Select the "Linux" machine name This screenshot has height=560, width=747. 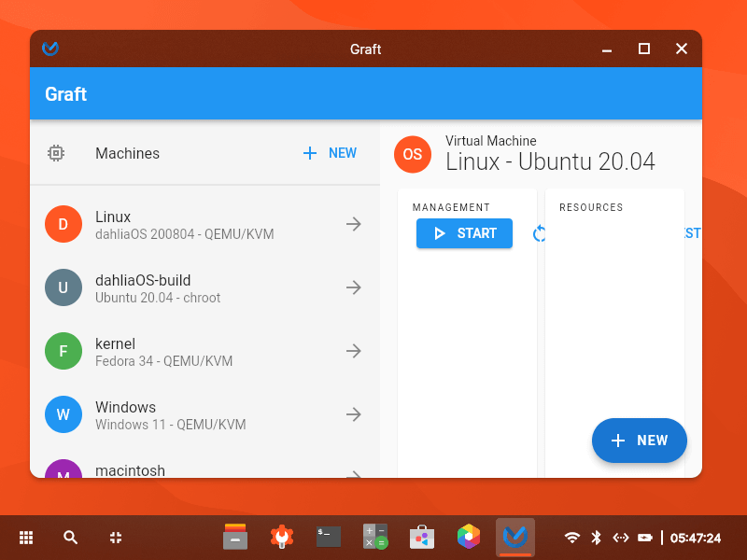(113, 217)
